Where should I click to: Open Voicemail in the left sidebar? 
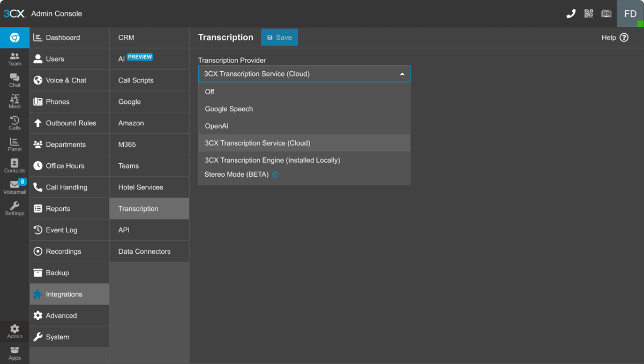(x=14, y=187)
